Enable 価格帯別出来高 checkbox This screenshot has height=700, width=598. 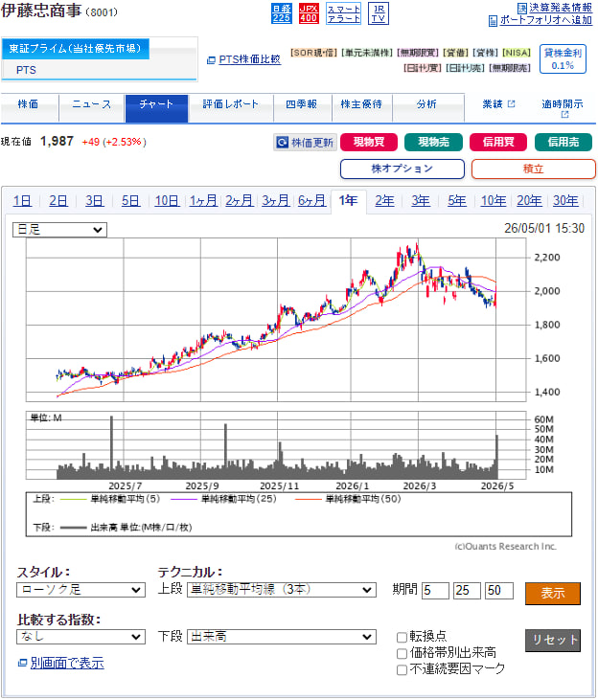[x=402, y=654]
